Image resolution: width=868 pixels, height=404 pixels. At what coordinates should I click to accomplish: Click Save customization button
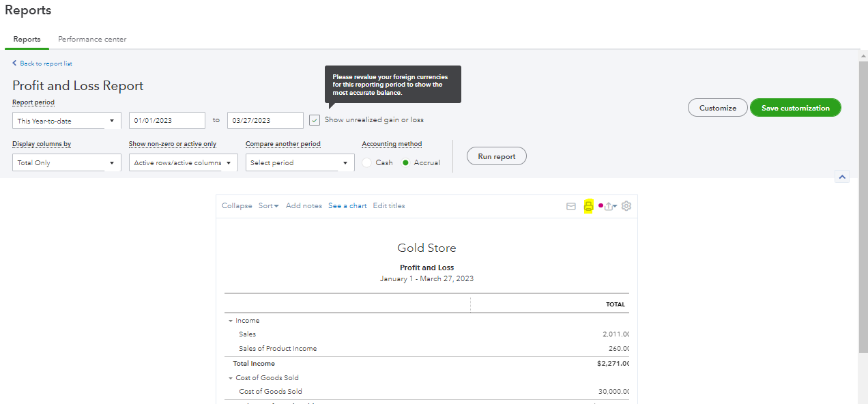(796, 108)
